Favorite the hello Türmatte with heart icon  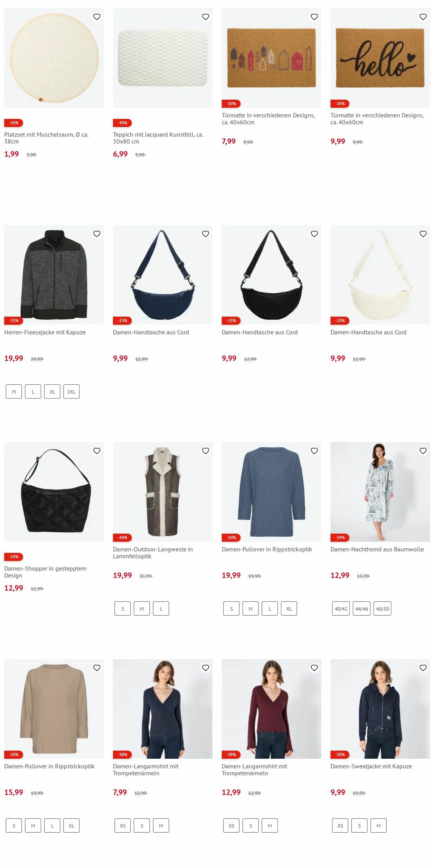pyautogui.click(x=423, y=17)
